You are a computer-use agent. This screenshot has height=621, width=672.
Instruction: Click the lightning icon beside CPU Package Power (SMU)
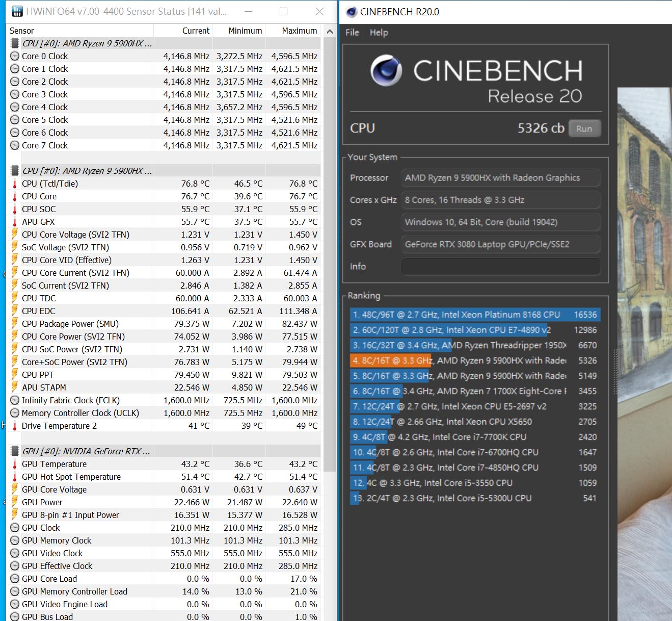click(x=15, y=324)
